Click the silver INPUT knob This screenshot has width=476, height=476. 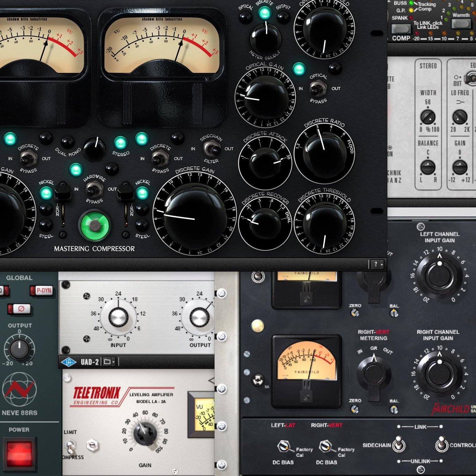(x=118, y=317)
